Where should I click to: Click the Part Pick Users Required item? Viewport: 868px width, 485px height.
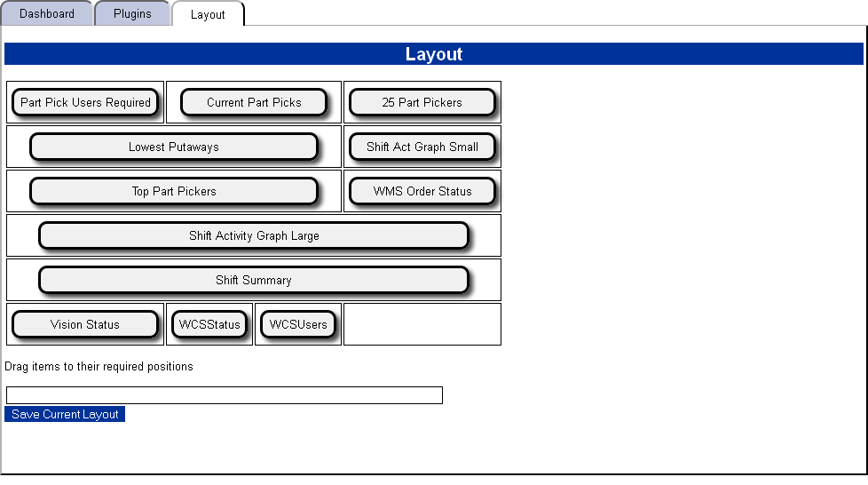85,102
